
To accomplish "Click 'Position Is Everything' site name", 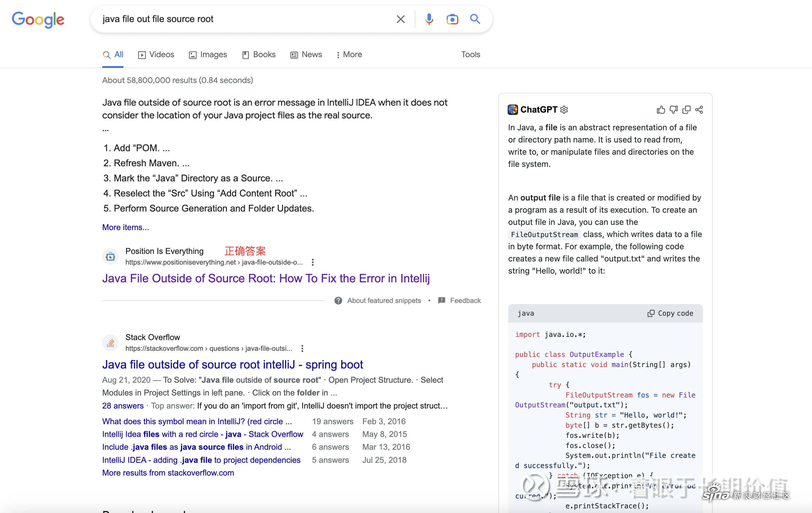I will (164, 251).
